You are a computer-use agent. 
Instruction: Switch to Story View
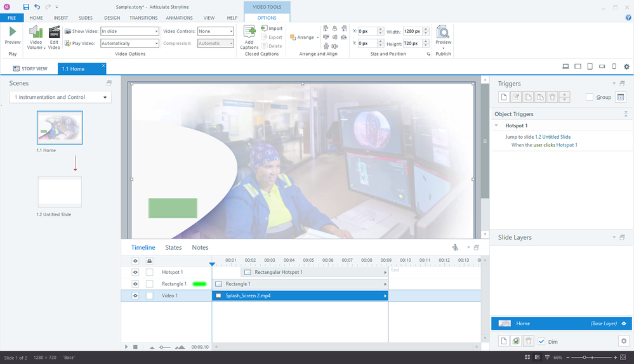pos(30,68)
